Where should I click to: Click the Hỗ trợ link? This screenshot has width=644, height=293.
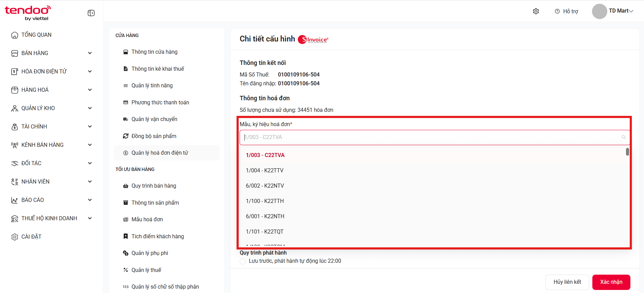(x=571, y=11)
